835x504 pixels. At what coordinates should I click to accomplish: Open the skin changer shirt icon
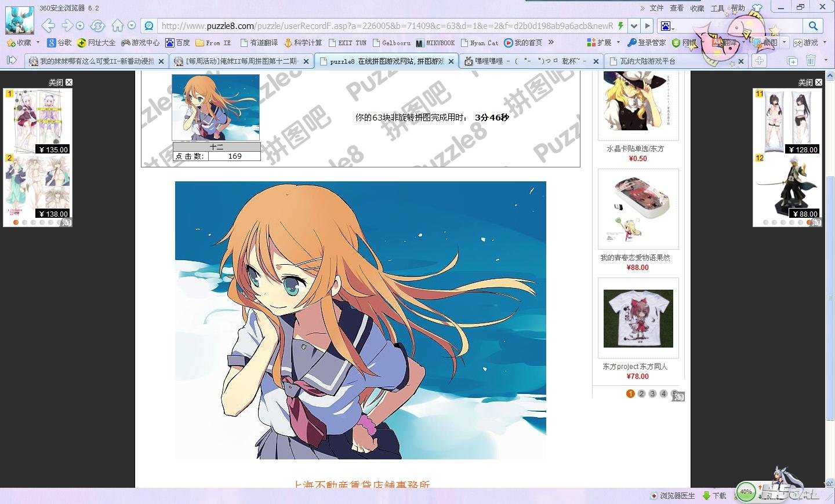click(757, 8)
